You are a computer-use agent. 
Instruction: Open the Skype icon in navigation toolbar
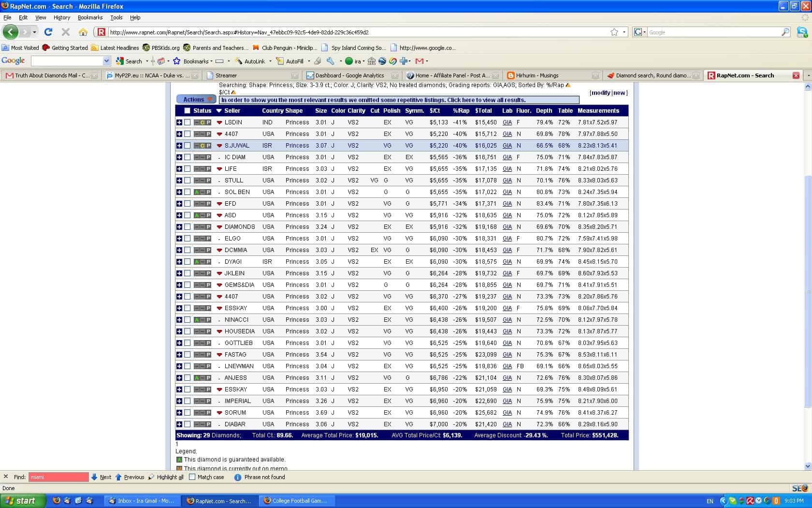click(802, 32)
